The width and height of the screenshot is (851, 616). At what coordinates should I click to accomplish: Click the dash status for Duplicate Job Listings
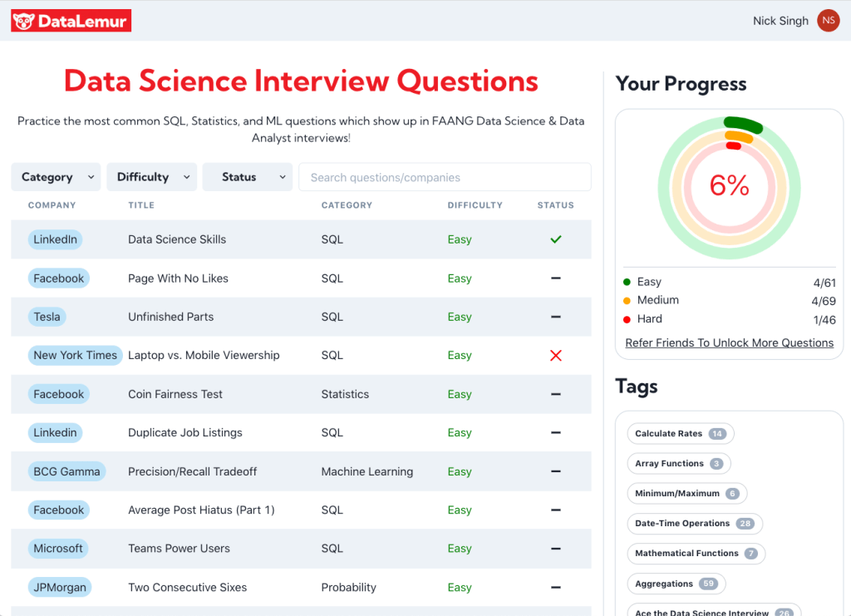tap(556, 432)
